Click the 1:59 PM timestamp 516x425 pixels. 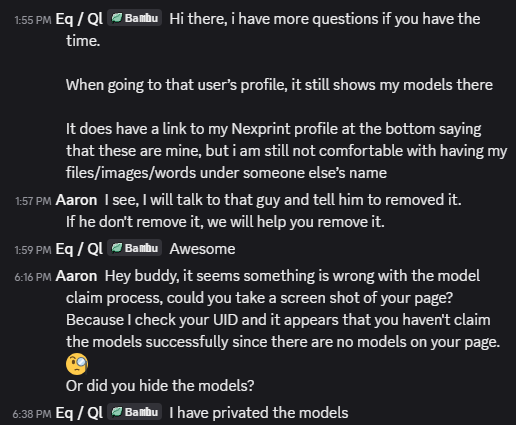[x=33, y=250]
